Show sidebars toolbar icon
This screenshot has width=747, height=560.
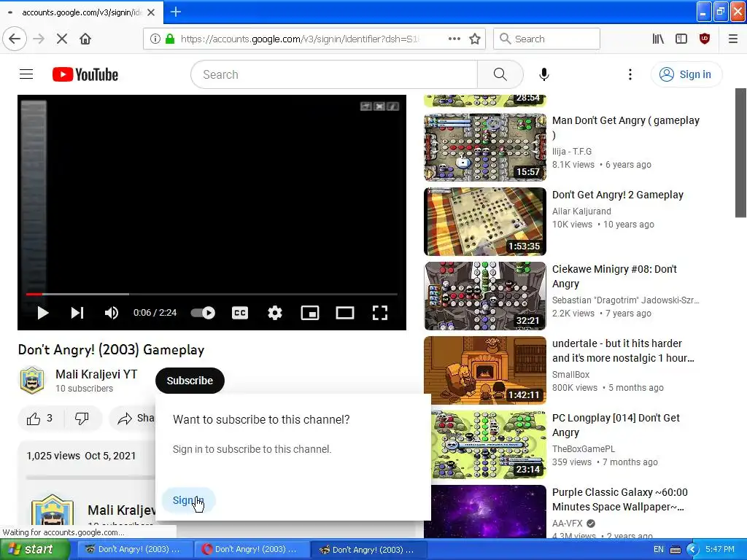[681, 39]
